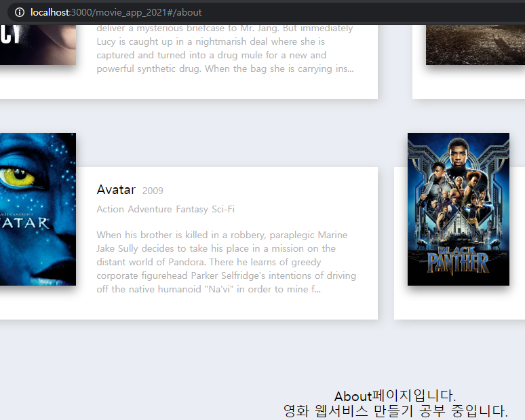Click the genres line 'Action Adventure Fantasy Sci-Fi'
The height and width of the screenshot is (420, 525).
166,209
